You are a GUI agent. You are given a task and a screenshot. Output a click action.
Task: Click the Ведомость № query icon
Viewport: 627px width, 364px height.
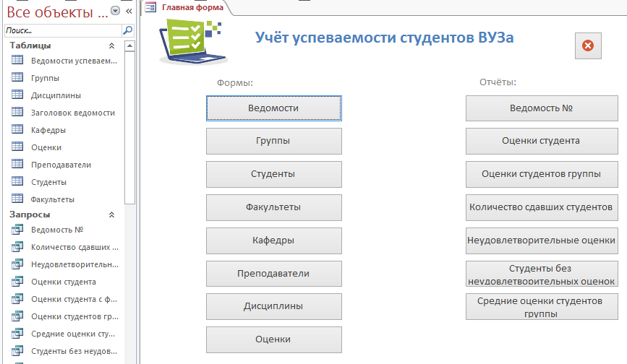(17, 230)
